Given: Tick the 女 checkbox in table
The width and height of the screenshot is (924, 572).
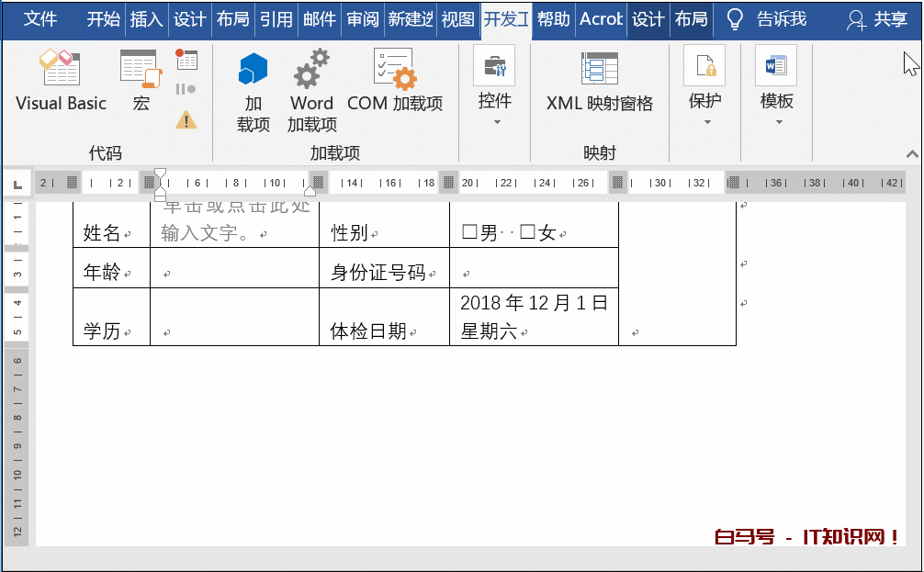Looking at the screenshot, I should 527,233.
